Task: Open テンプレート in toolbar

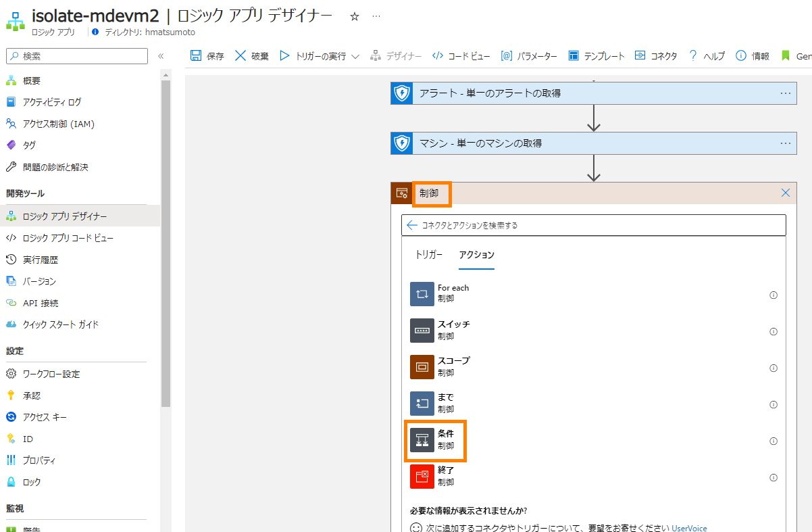Action: tap(597, 56)
